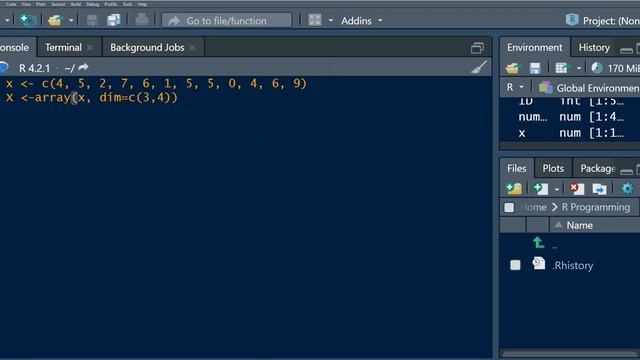Viewport: 640px width, 360px height.
Task: Switch to the Packages tab
Action: coord(598,168)
